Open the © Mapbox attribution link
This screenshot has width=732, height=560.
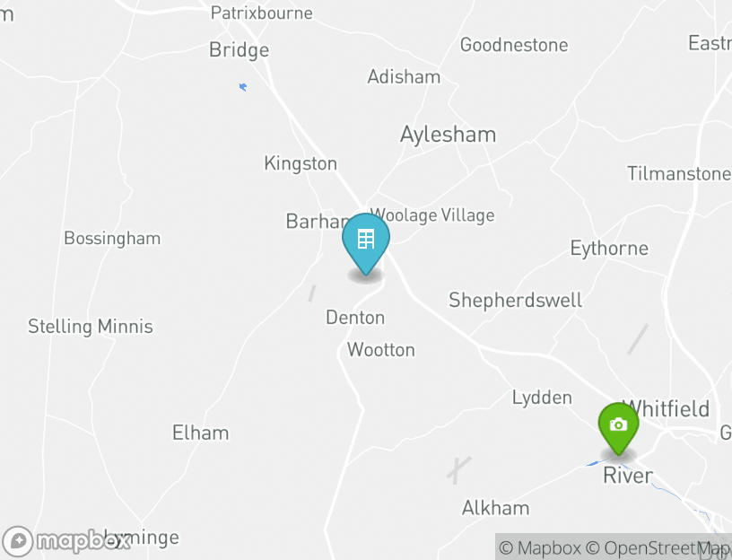point(540,547)
